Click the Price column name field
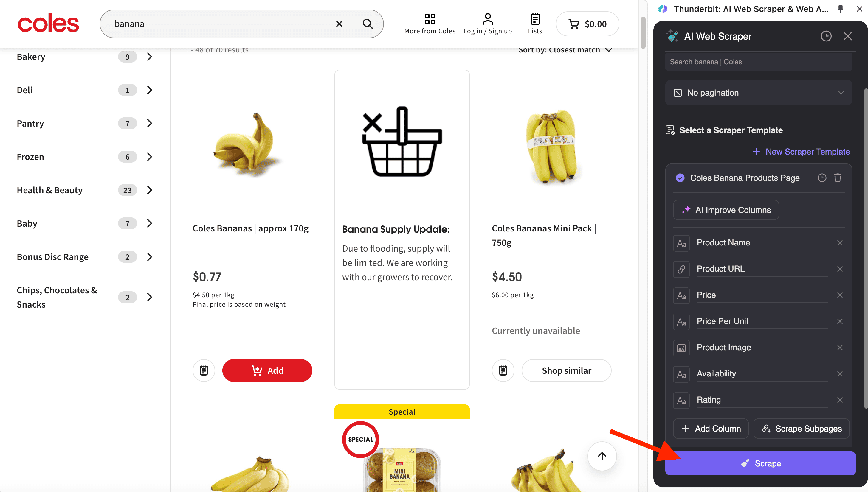868x492 pixels. [x=762, y=295]
